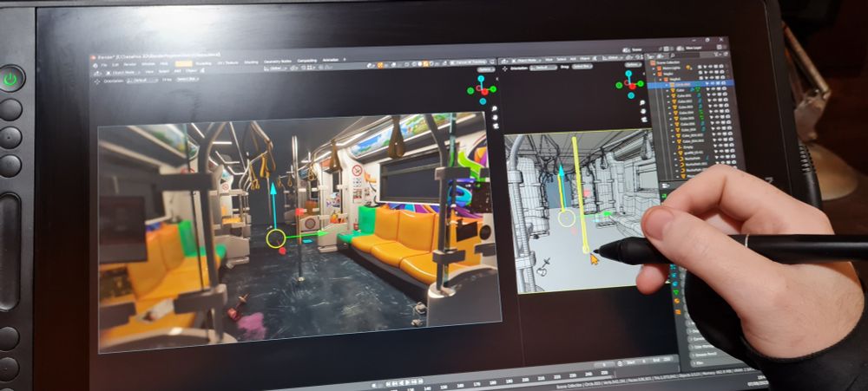
Task: Select wireframe shading in left viewport header
Action: click(414, 64)
